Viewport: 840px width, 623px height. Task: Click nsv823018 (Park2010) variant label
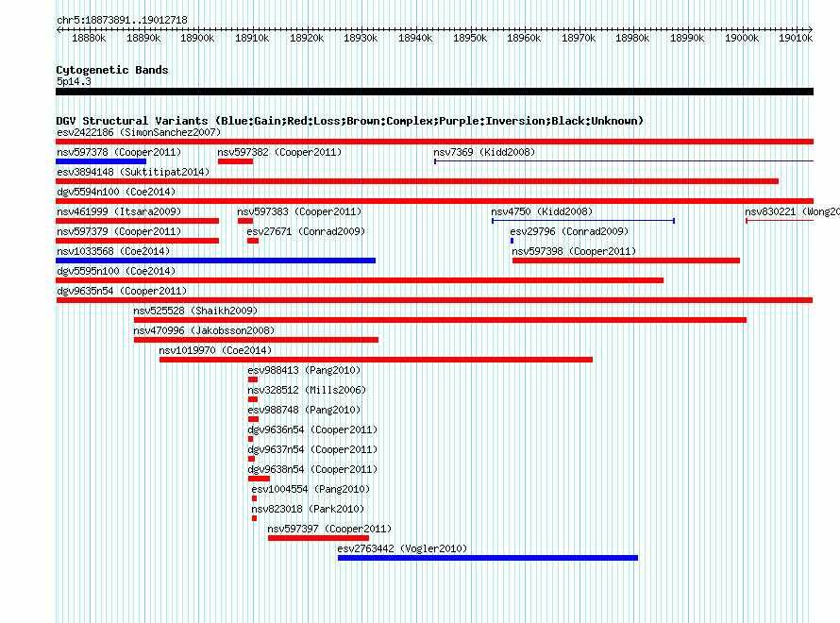(308, 509)
